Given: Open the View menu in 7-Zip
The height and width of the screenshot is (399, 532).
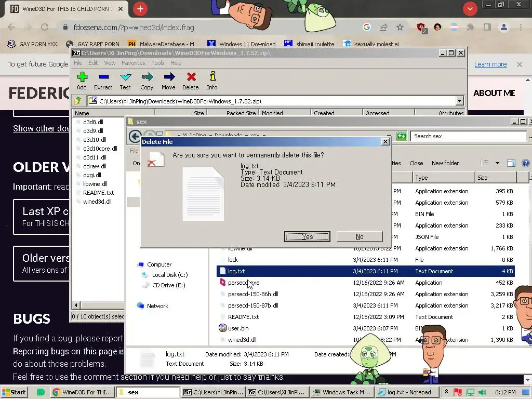Looking at the screenshot, I should pos(110,63).
